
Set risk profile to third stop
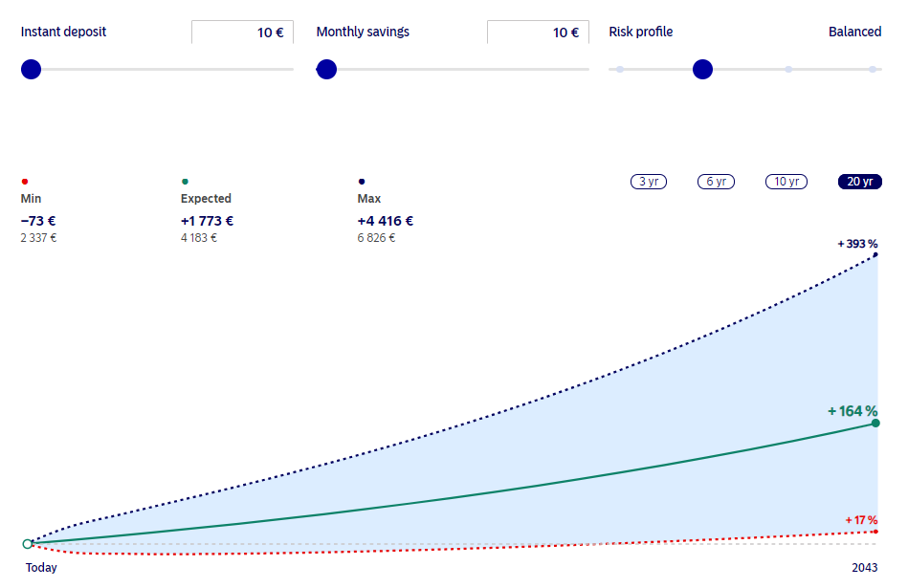coord(788,70)
